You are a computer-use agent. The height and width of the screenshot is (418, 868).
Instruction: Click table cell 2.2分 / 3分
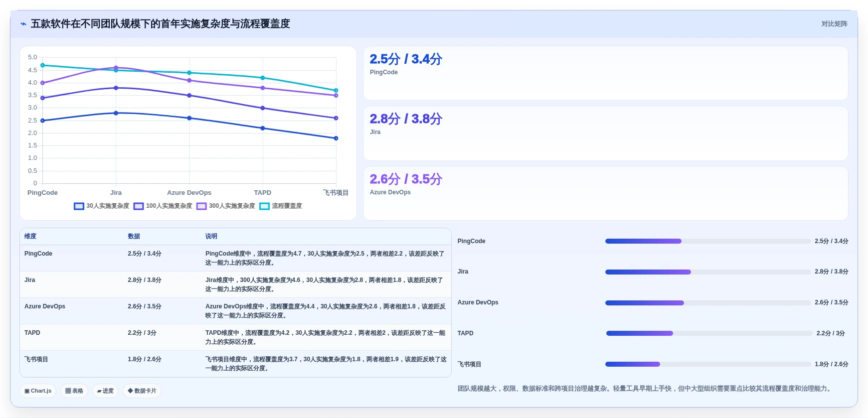point(142,333)
